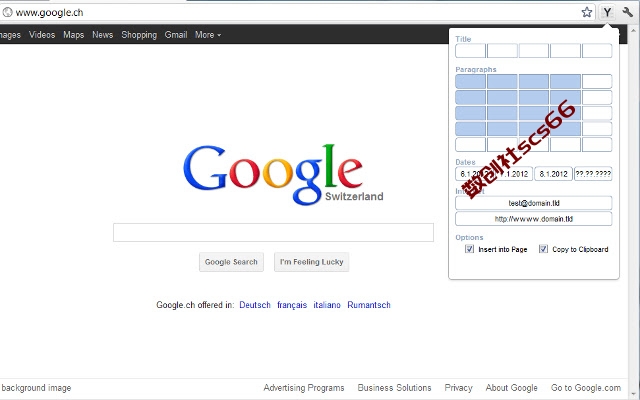Screen dimensions: 640x400
Task: Insert the ??.??.???? date placeholder
Action: [593, 174]
